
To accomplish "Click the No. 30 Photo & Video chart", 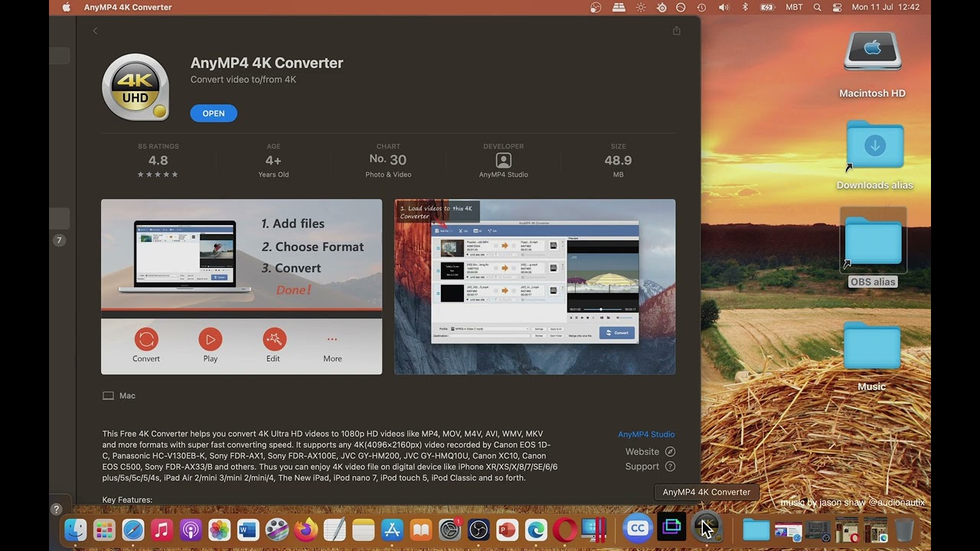I will tap(388, 161).
